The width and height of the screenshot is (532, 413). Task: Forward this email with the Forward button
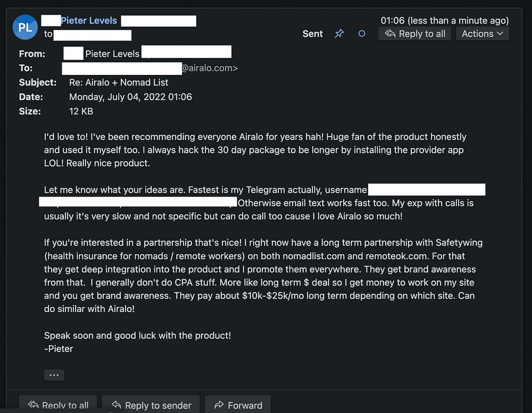point(238,405)
